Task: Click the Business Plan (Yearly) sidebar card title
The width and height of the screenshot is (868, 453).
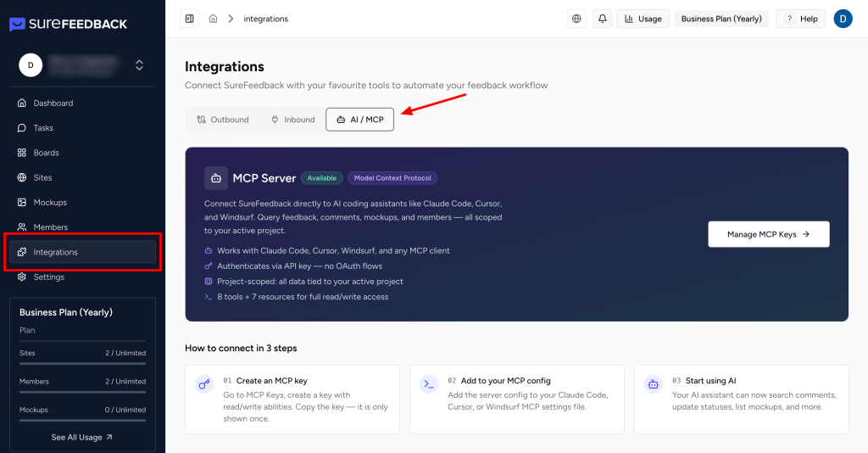Action: point(66,312)
